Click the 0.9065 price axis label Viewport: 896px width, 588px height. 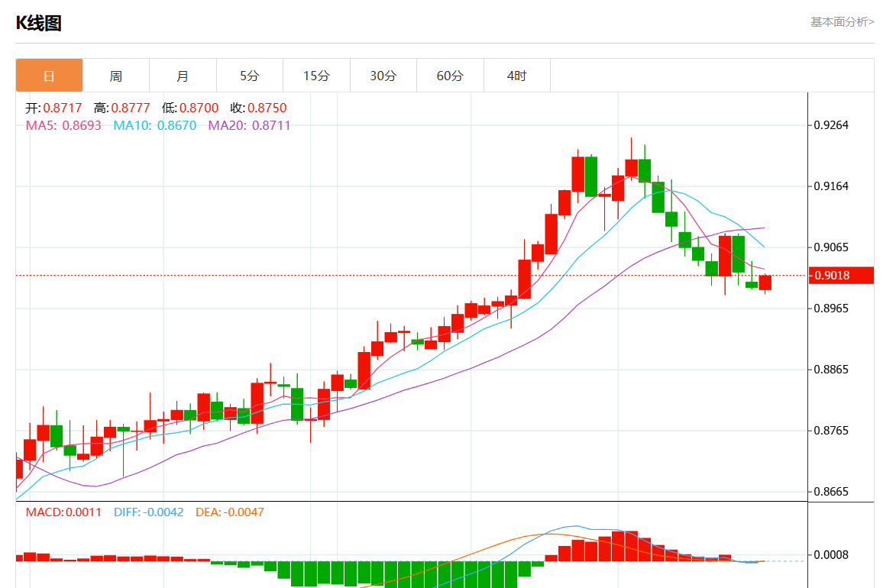(x=831, y=247)
